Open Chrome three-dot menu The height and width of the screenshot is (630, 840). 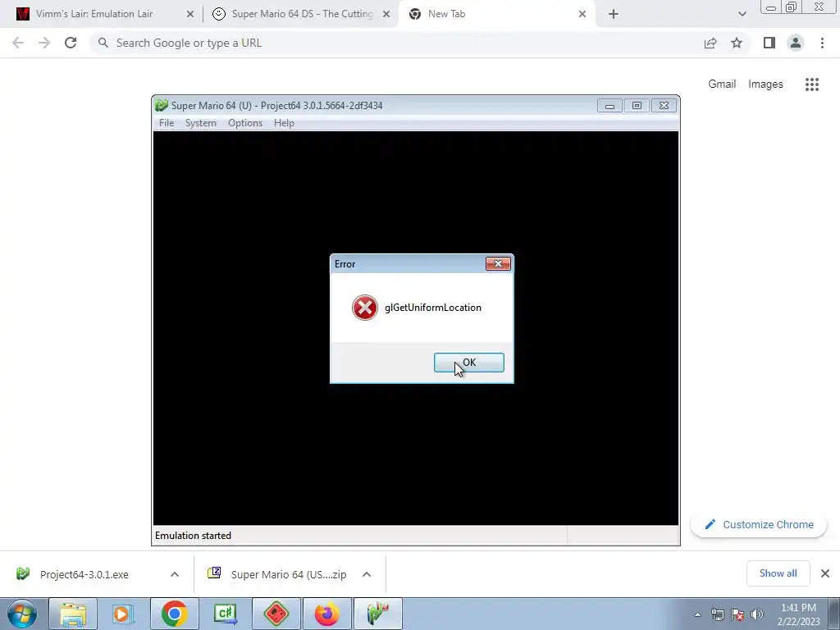coord(822,43)
